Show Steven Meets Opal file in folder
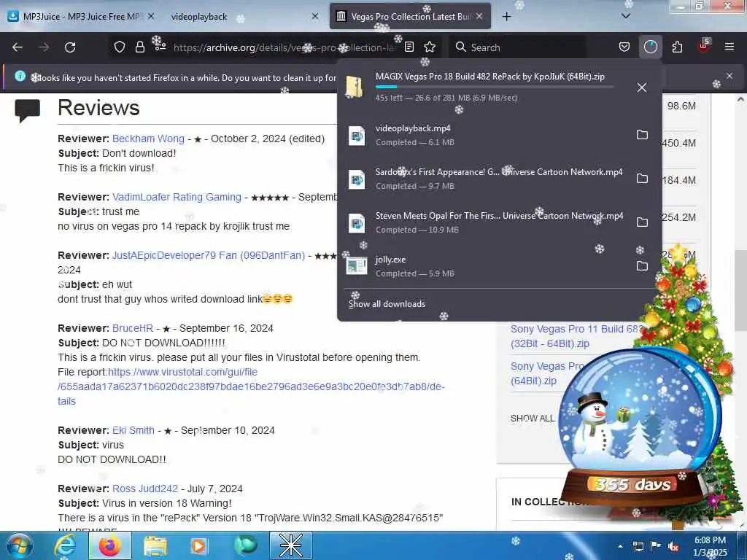This screenshot has height=560, width=747. [642, 222]
